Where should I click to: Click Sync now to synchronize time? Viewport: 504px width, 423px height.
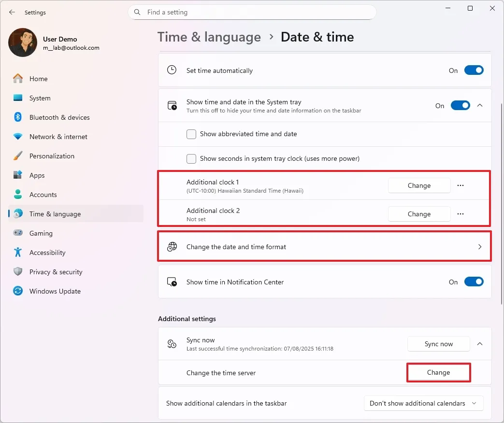click(x=438, y=344)
